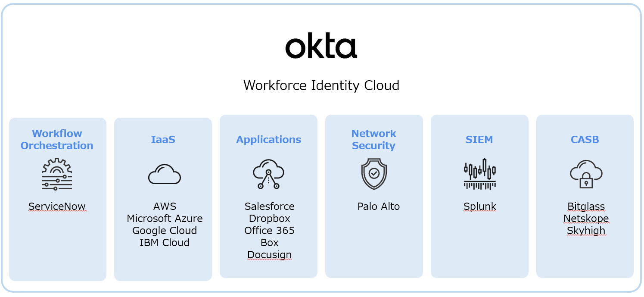Click the AWS entry
The image size is (644, 297).
click(165, 206)
